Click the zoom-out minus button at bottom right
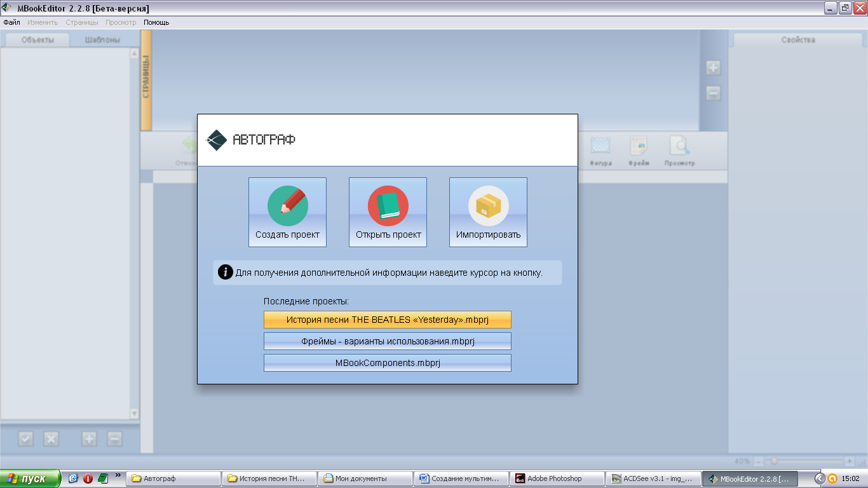This screenshot has width=868, height=488. pyautogui.click(x=759, y=461)
